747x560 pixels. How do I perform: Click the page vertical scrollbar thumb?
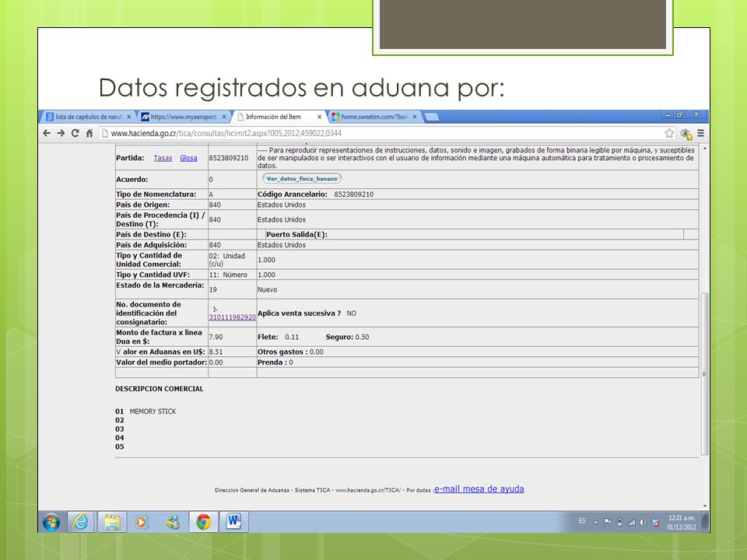[x=704, y=374]
